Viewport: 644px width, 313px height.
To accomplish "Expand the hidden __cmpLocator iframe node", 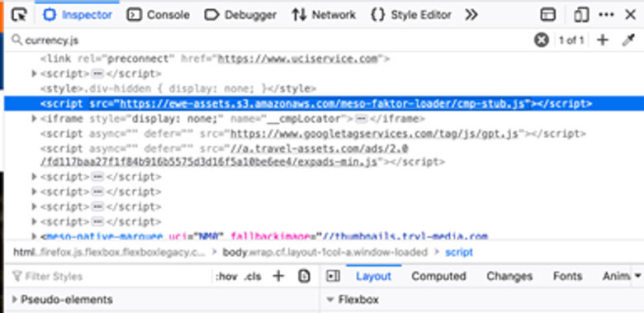I will point(35,119).
